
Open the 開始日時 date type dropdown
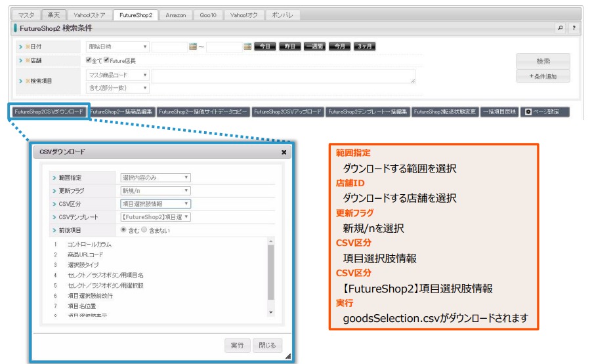[117, 47]
